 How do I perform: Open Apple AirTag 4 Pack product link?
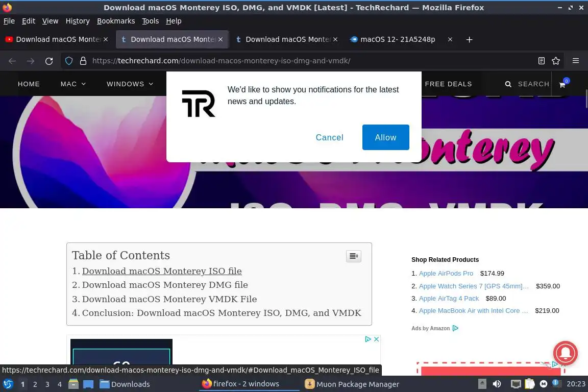pos(449,299)
